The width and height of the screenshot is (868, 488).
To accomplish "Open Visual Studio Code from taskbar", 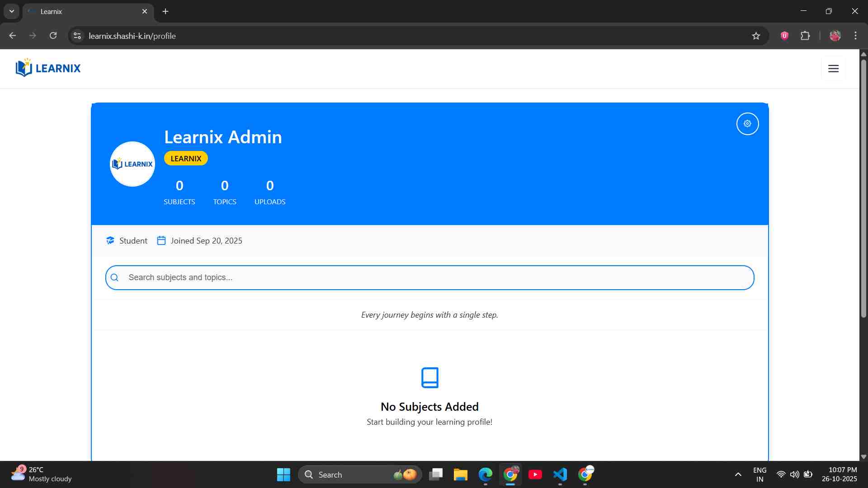I will click(560, 474).
